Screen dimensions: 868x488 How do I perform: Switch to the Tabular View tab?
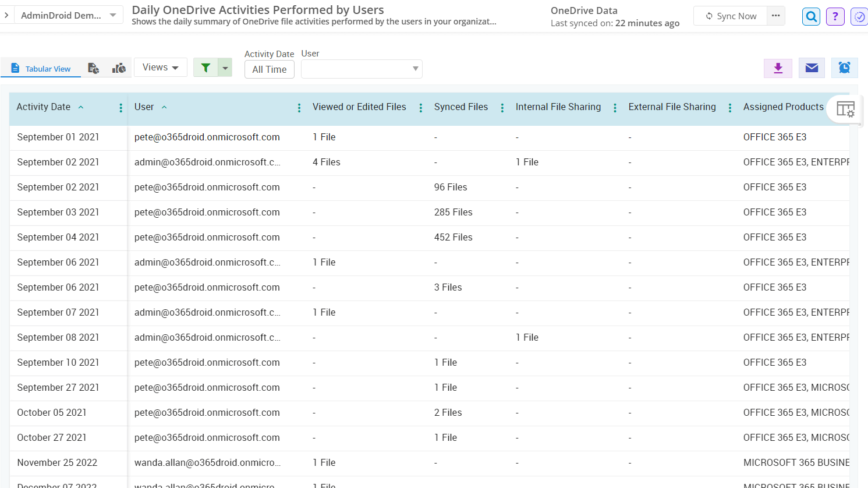(40, 68)
